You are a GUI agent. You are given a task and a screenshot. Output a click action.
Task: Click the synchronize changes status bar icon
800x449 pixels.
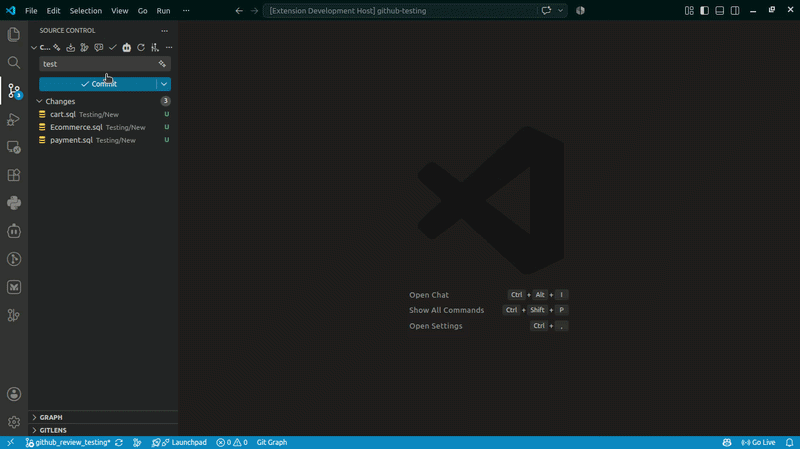[x=119, y=442]
